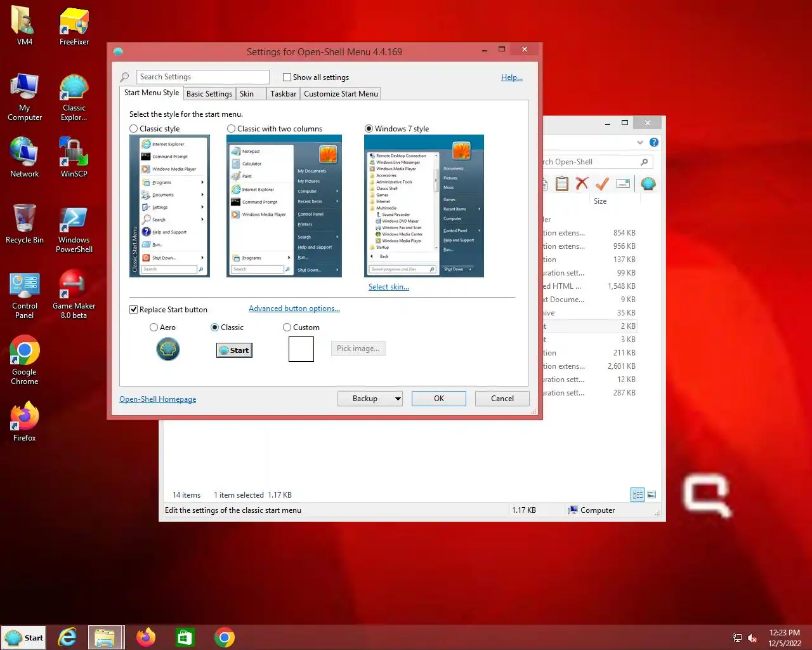Open Advanced button options... link
This screenshot has height=650, width=812.
[294, 308]
